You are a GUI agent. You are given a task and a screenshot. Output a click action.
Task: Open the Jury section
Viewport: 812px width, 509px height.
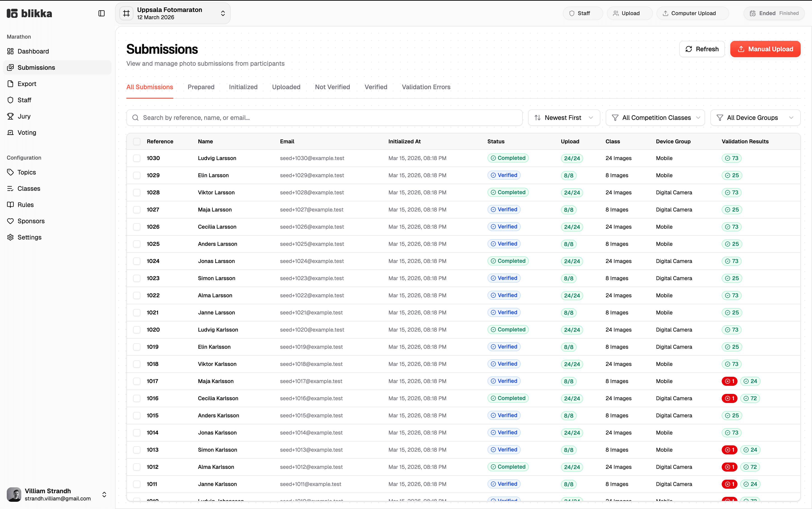(x=23, y=116)
